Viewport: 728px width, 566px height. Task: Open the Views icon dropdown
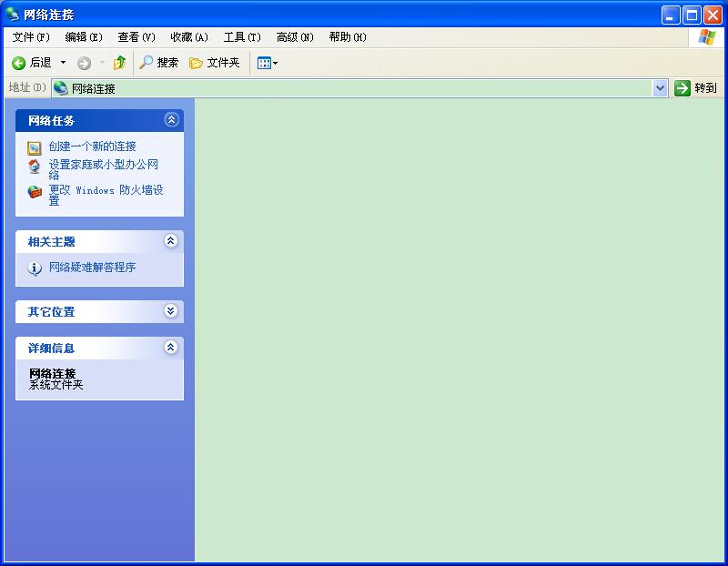(x=268, y=63)
